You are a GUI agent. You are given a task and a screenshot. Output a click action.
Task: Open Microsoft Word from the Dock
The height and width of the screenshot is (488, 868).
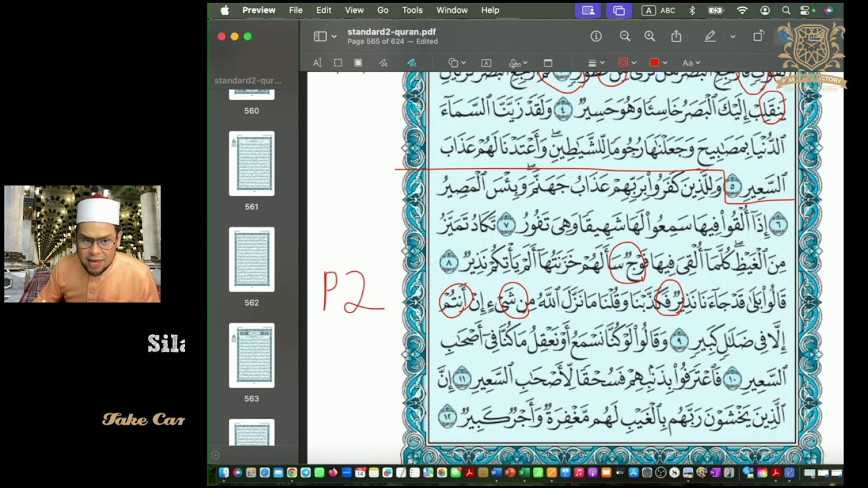pyautogui.click(x=496, y=472)
